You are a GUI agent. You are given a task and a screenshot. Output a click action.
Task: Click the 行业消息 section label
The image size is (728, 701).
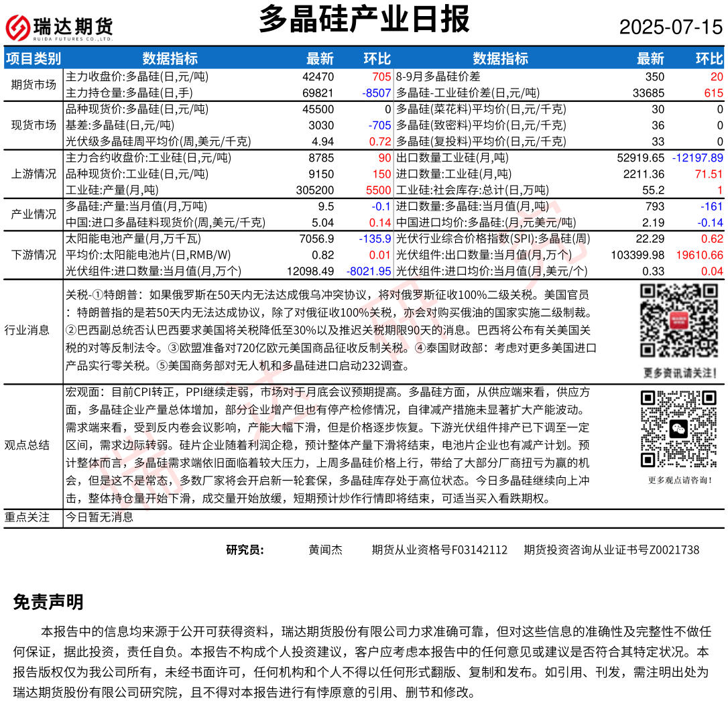click(27, 329)
